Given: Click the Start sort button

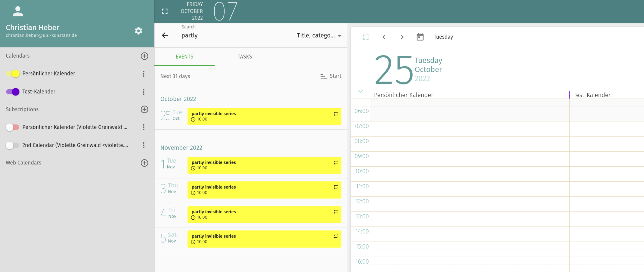Looking at the screenshot, I should pyautogui.click(x=331, y=76).
